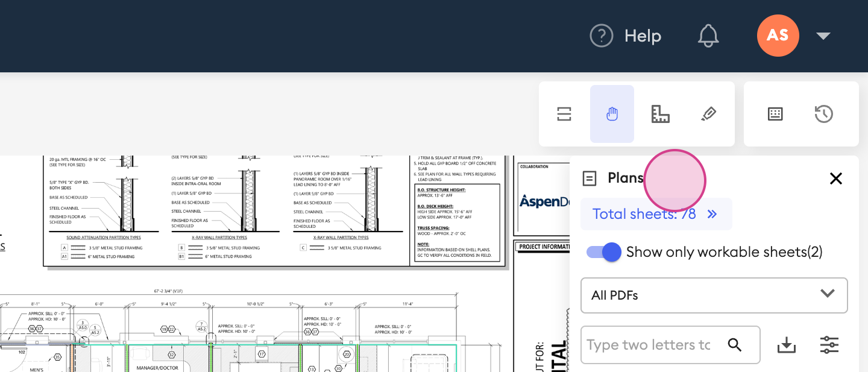This screenshot has width=868, height=372.
Task: Click the Plans panel document icon
Action: pyautogui.click(x=590, y=178)
